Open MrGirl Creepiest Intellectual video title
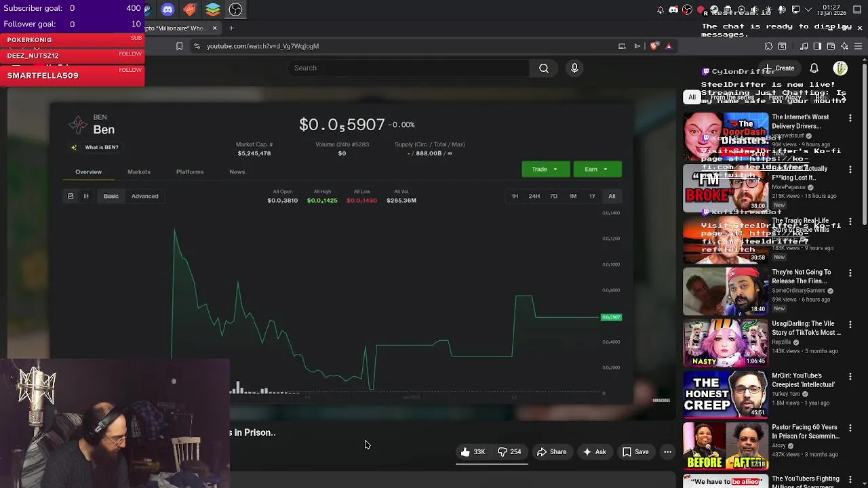The width and height of the screenshot is (868, 488). tap(803, 380)
